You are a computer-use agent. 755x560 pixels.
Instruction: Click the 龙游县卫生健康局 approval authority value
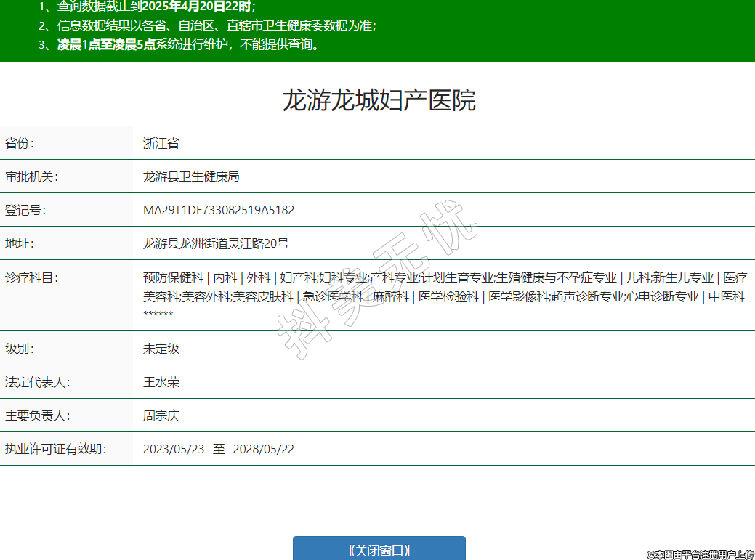(x=191, y=176)
